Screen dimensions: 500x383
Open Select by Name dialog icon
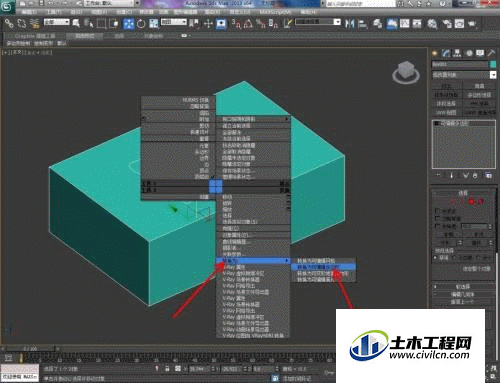[x=88, y=23]
